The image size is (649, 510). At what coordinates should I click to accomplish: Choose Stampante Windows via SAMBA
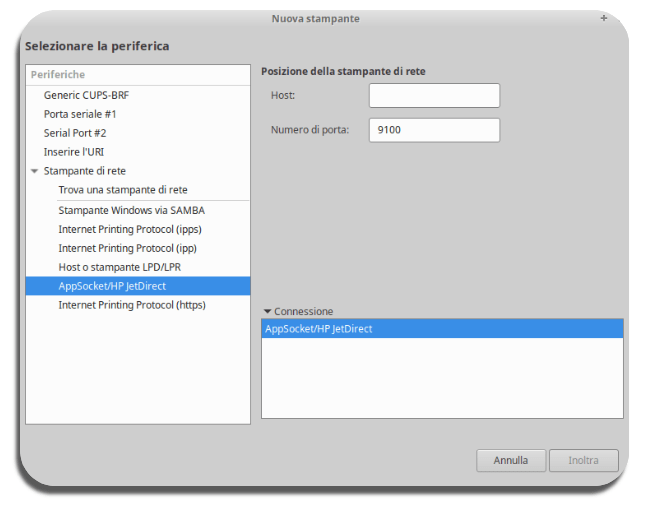131,210
